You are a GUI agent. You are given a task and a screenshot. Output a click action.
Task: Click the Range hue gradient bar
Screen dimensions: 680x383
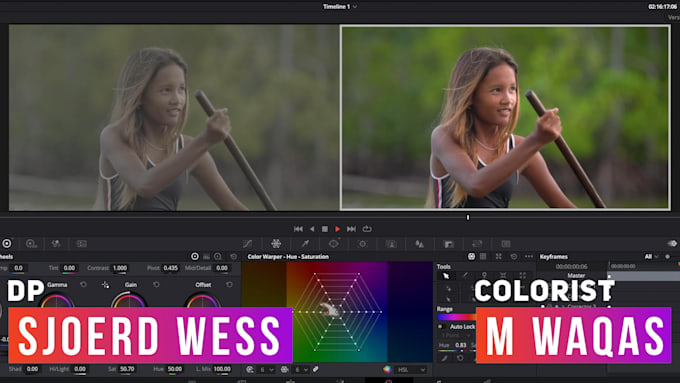click(456, 317)
